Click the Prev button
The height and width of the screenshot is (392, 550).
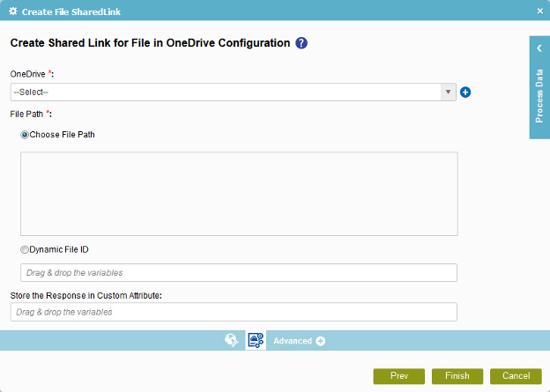click(398, 376)
